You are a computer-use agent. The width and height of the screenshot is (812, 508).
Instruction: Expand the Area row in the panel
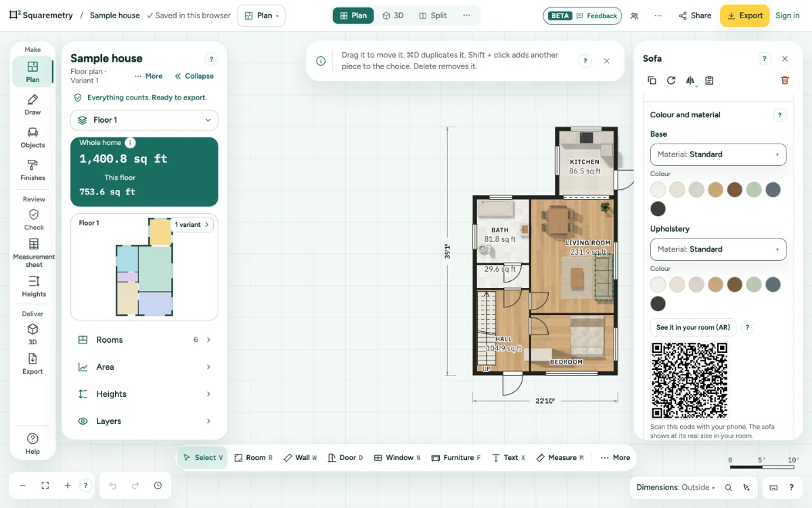(x=144, y=367)
